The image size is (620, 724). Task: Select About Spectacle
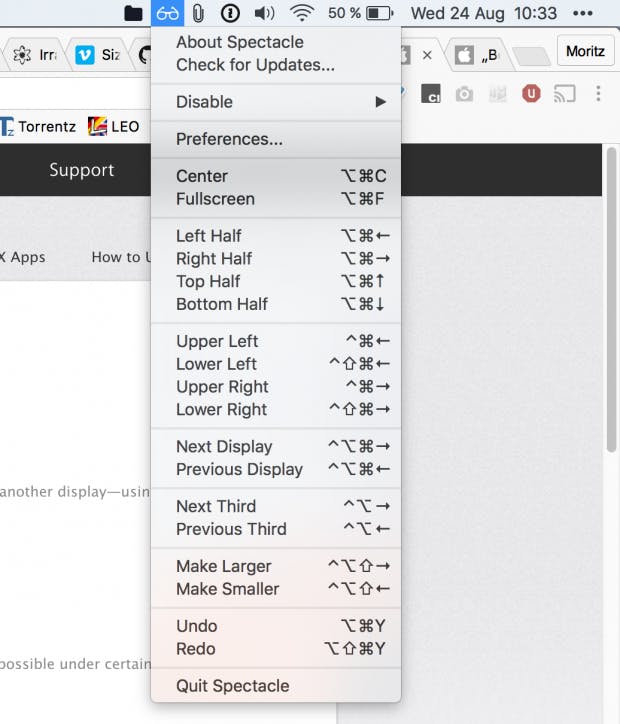(x=276, y=42)
